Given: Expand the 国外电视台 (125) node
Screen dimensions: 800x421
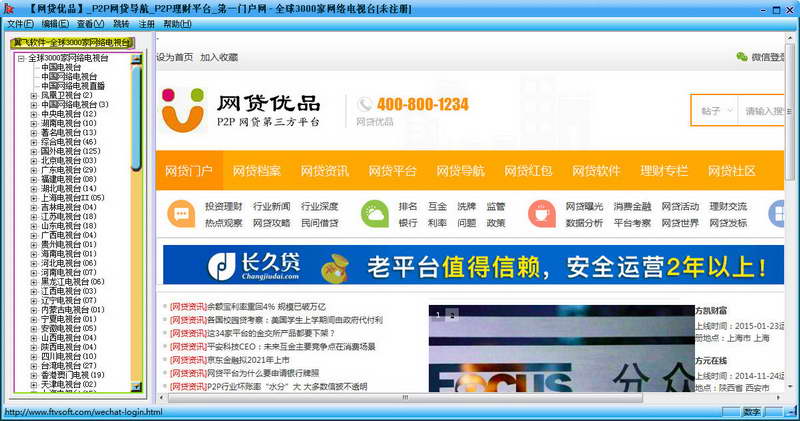Looking at the screenshot, I should coord(34,152).
